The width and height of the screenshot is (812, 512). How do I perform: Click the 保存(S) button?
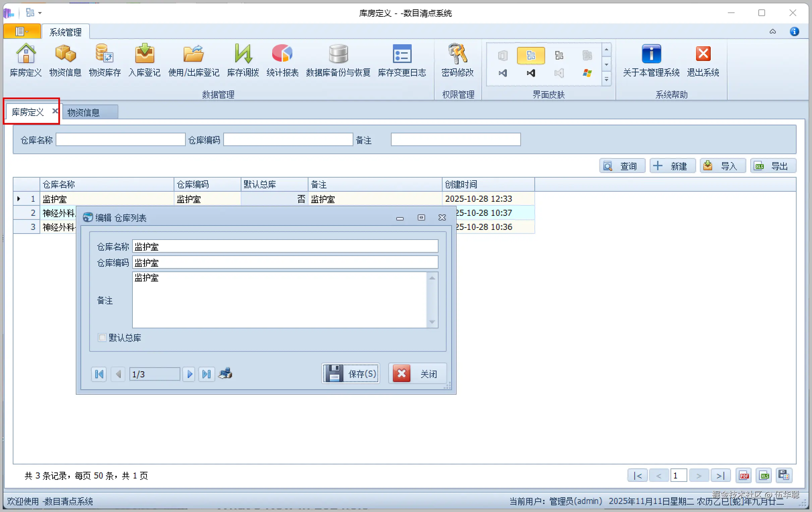click(x=351, y=374)
